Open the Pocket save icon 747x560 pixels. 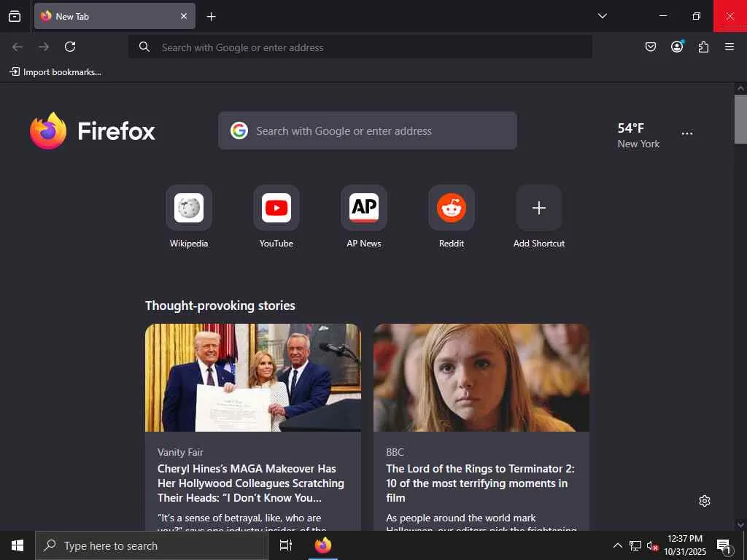point(650,47)
